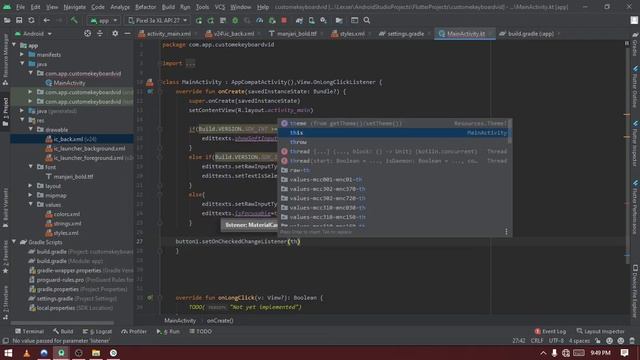Choose 'raw-th' completion suggestion
The image size is (640, 360).
click(x=394, y=170)
